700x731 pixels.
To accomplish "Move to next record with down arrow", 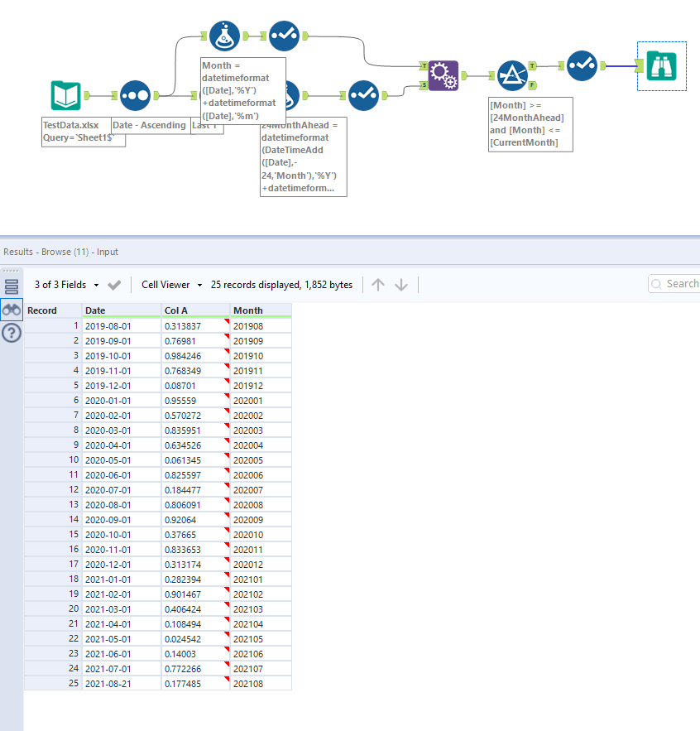I will pos(401,285).
